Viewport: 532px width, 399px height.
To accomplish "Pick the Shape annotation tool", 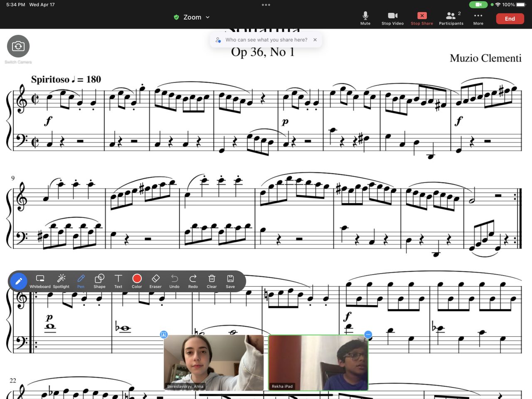I will pyautogui.click(x=99, y=281).
